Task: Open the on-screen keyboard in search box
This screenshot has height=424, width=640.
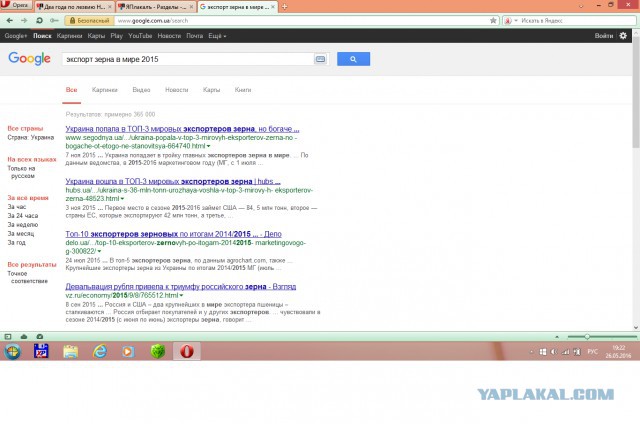Action: click(320, 59)
